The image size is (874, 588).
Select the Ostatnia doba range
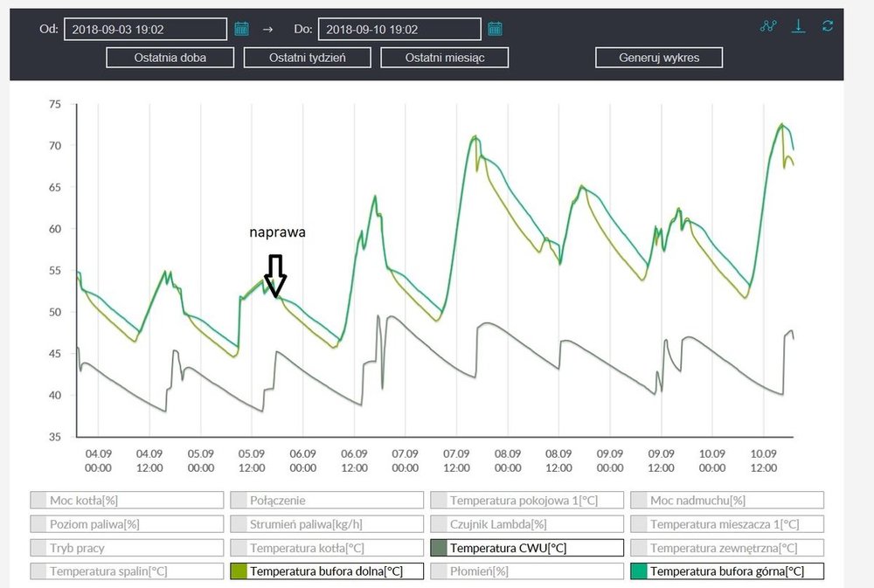click(x=170, y=58)
